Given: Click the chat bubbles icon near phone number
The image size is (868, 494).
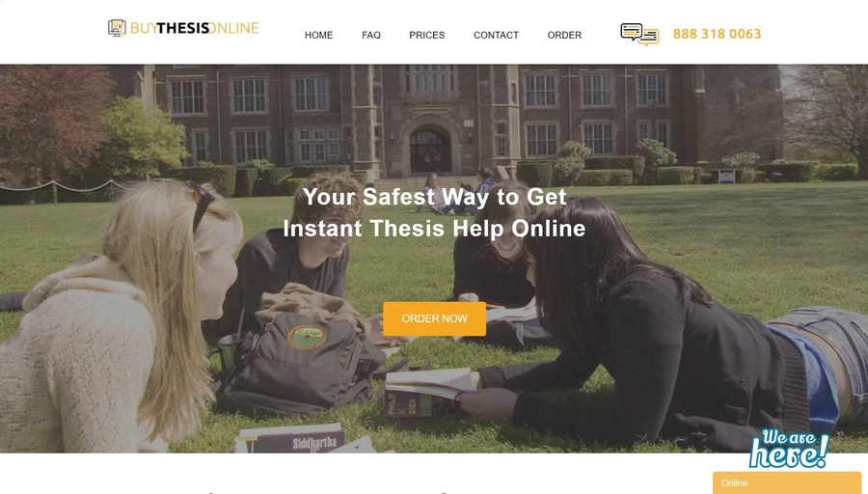Looking at the screenshot, I should point(639,35).
